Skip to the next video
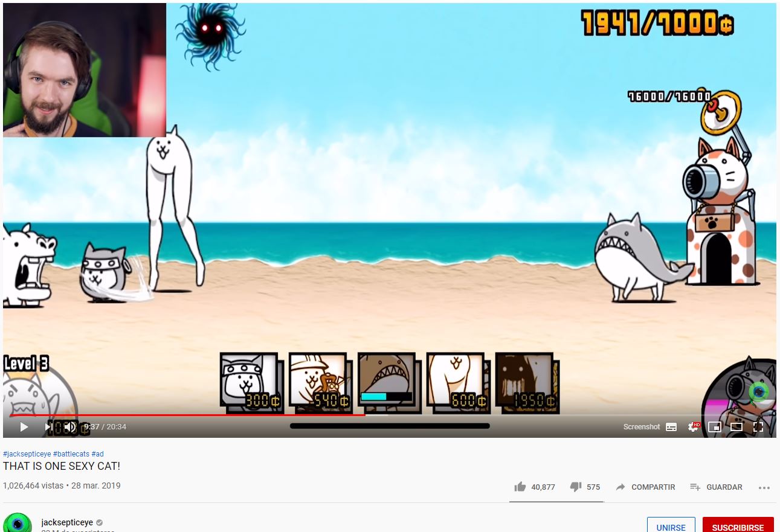 [48, 427]
